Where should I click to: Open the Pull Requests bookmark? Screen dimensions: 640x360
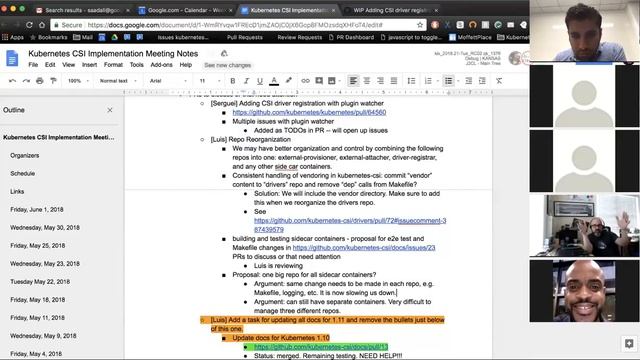[244, 37]
